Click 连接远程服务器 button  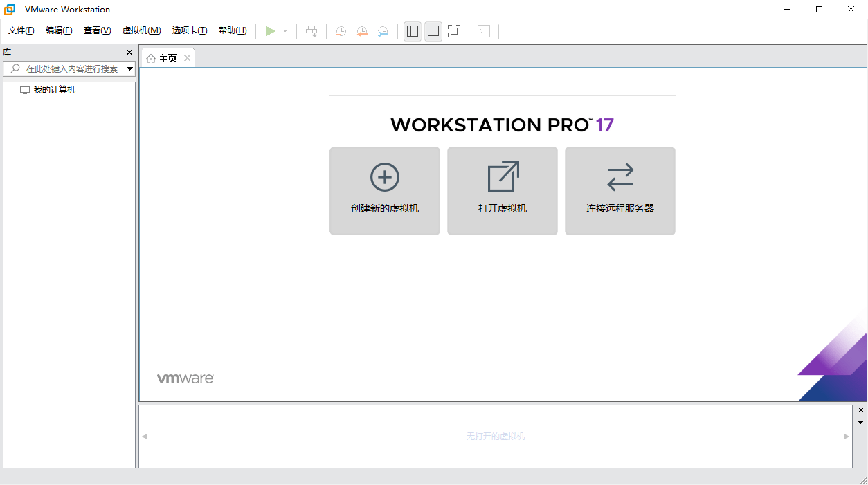(620, 191)
